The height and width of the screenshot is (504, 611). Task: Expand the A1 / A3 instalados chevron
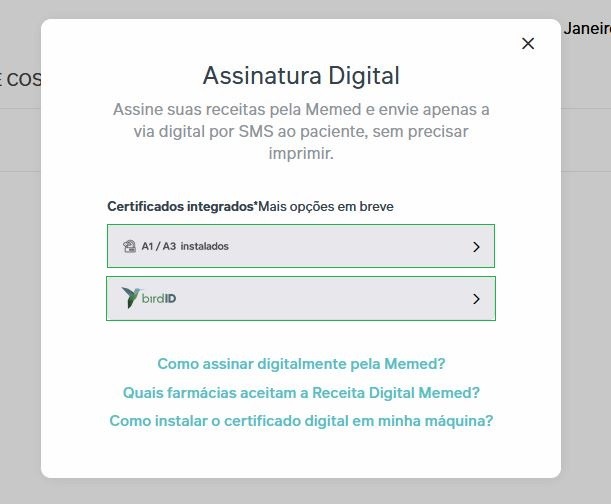pos(476,246)
